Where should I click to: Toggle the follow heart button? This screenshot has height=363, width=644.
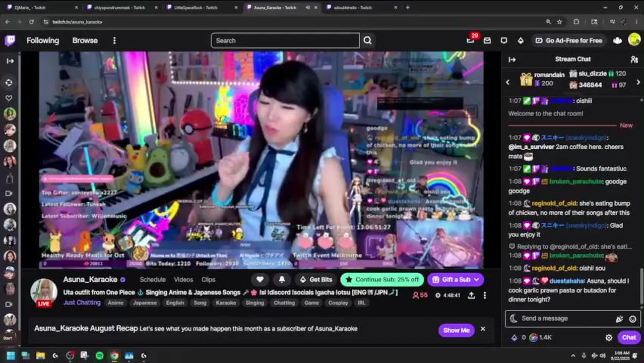pyautogui.click(x=260, y=279)
